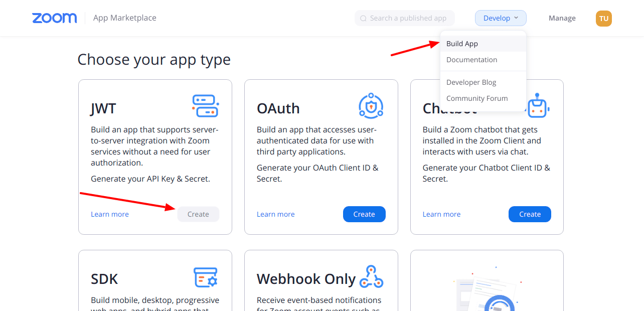The image size is (644, 311).
Task: Expand the partially visible bottom-right app card
Action: click(x=487, y=286)
